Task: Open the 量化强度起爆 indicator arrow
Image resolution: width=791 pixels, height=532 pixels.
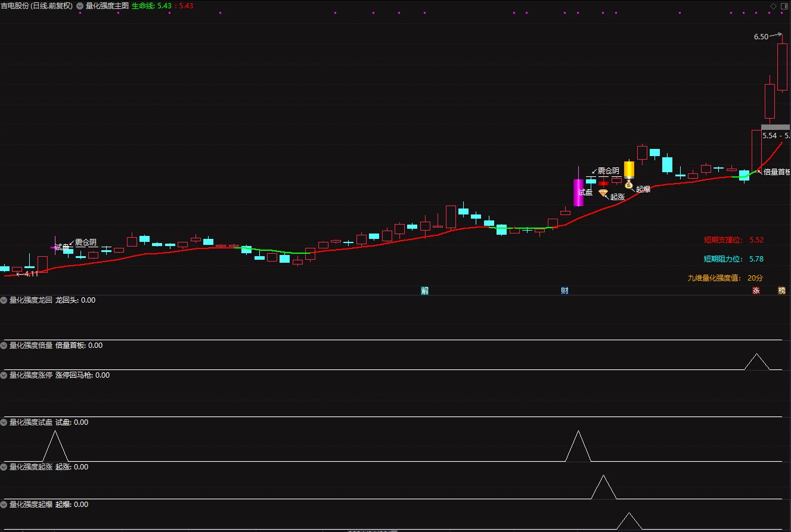Action: click(4, 505)
